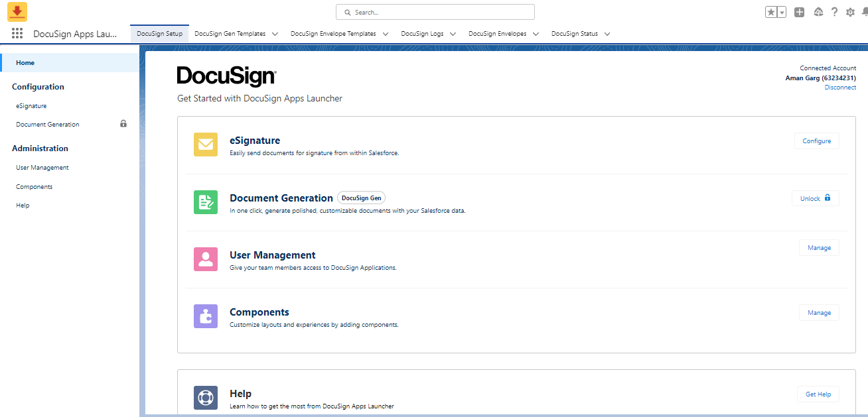Open the Salesforce Help question mark icon

(x=834, y=12)
